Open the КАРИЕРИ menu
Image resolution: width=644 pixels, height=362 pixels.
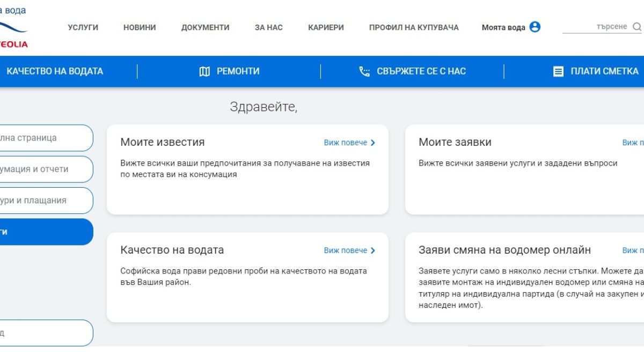point(326,27)
